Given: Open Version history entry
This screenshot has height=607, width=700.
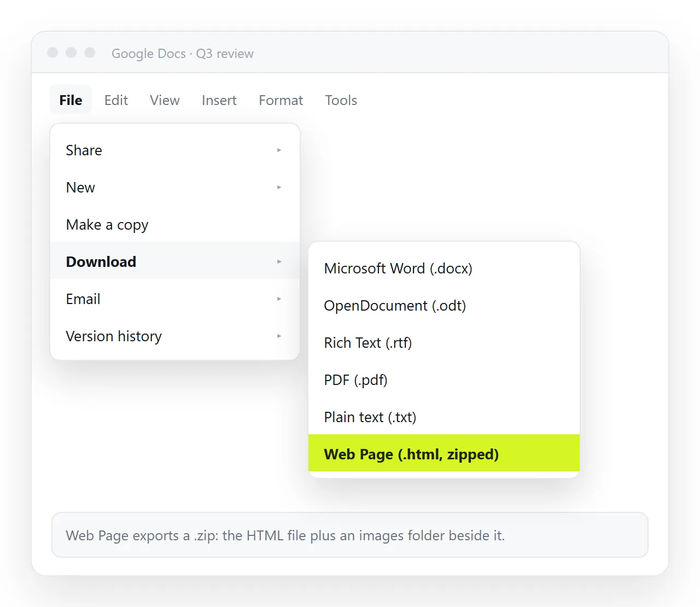Looking at the screenshot, I should click(x=175, y=336).
